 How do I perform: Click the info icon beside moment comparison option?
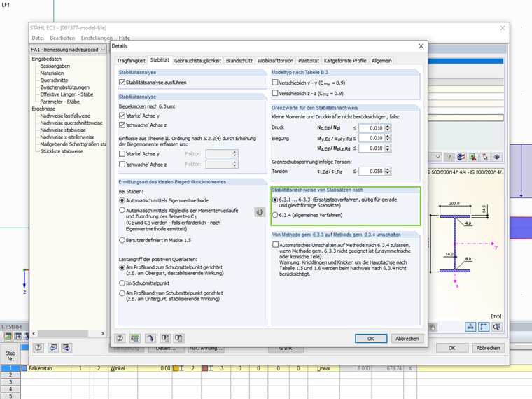coord(259,211)
